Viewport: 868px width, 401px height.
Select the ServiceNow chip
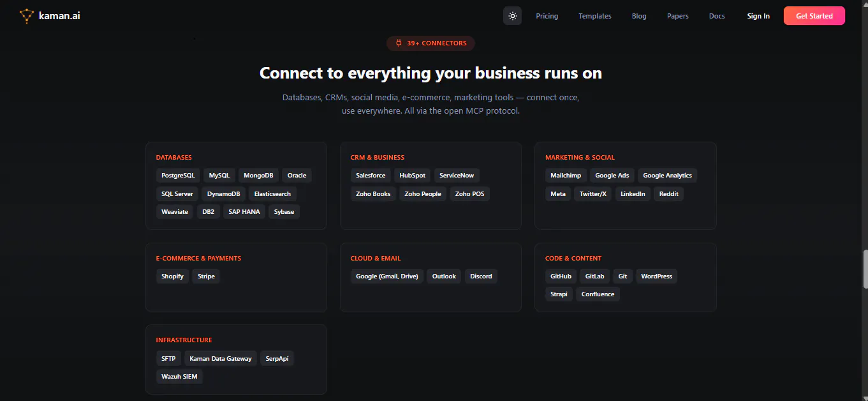[457, 176]
